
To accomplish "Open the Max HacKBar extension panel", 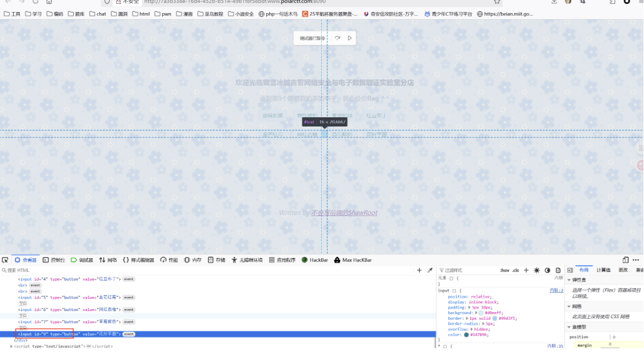I will tap(353, 260).
